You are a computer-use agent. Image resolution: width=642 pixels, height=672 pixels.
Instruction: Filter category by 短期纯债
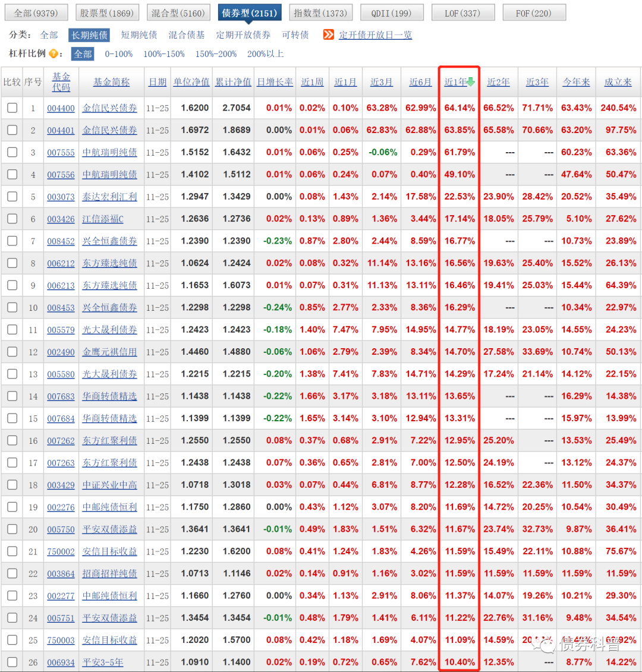click(139, 35)
